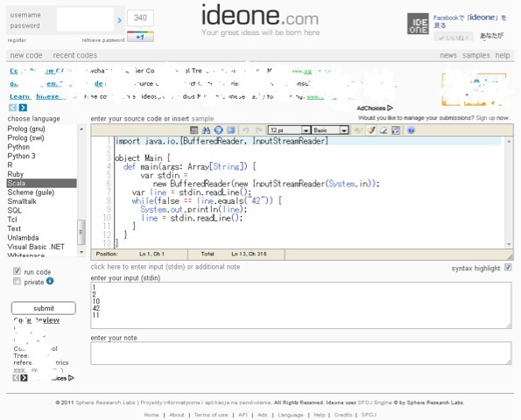Click the username and password login field
The width and height of the screenshot is (521, 420).
coord(86,19)
